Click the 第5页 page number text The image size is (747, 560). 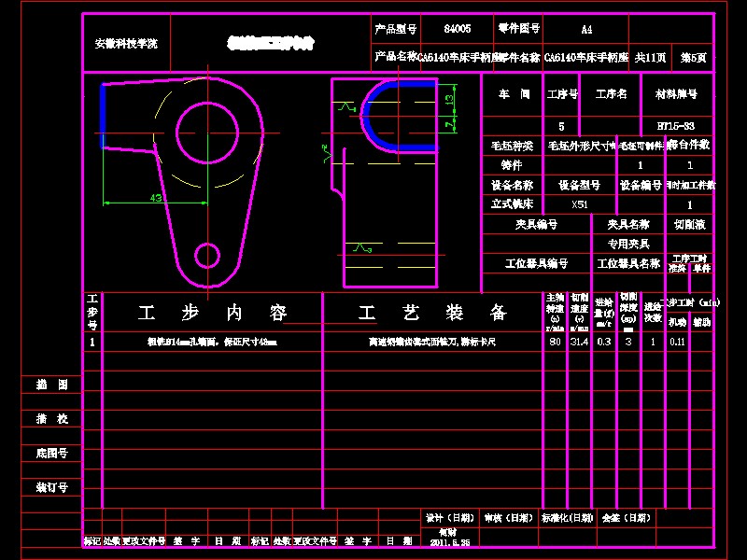point(693,58)
